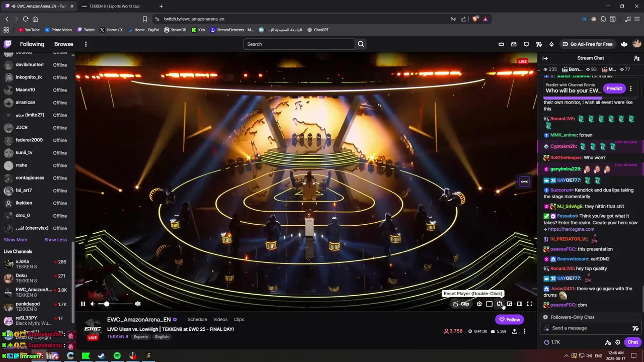Click the browser address bar URL
Viewport: 644px width, 362px height.
194,19
